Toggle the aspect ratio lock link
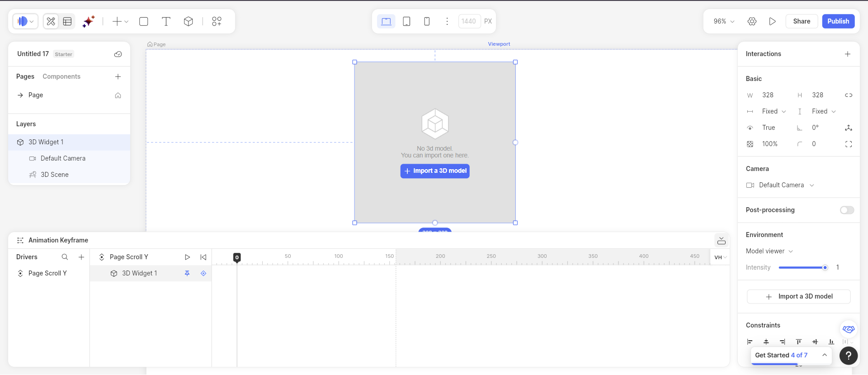This screenshot has width=868, height=375. [849, 95]
